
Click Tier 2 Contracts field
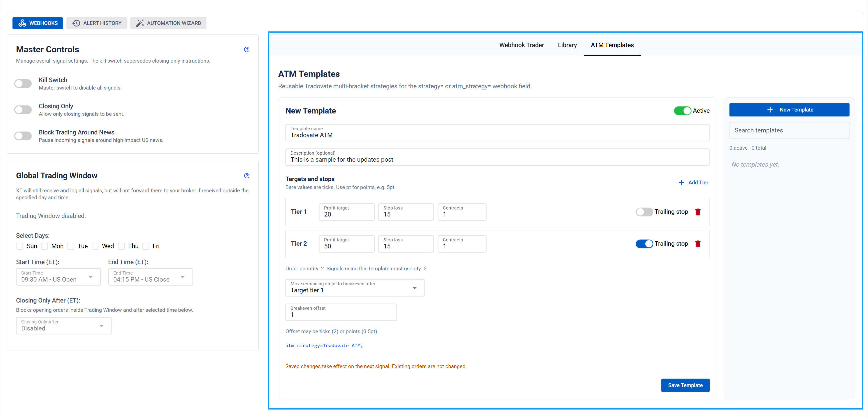(x=462, y=244)
